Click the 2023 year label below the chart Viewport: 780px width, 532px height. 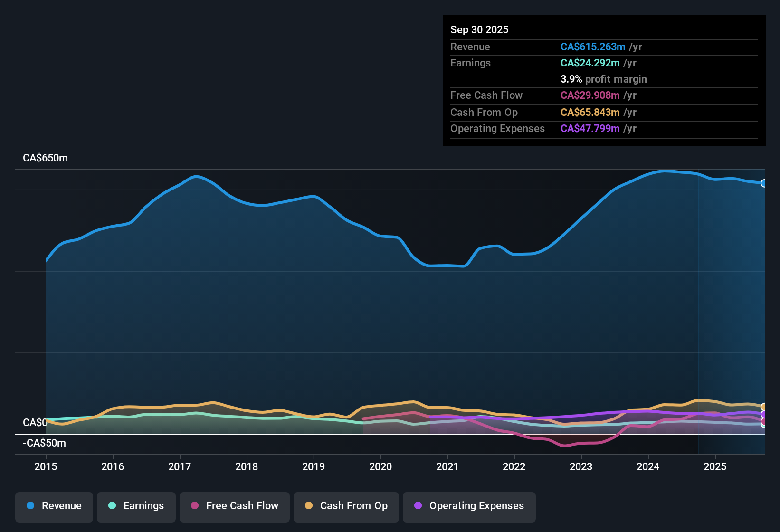coord(581,467)
